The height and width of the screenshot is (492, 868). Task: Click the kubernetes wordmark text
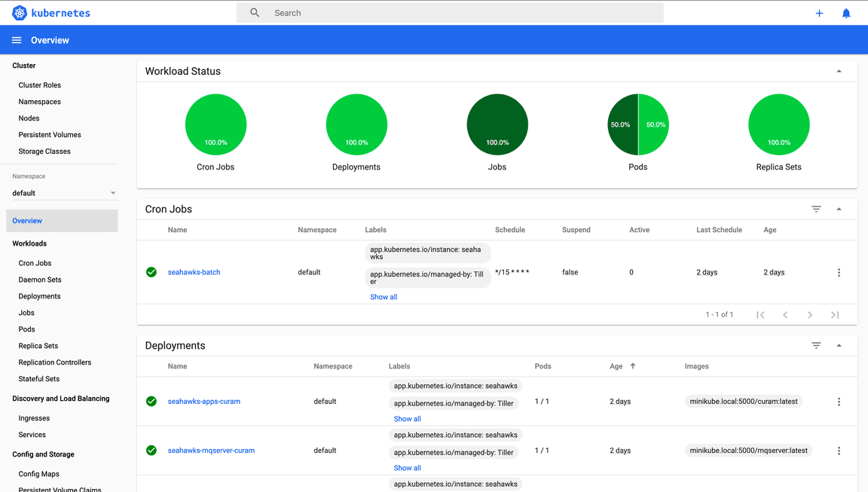tap(61, 14)
